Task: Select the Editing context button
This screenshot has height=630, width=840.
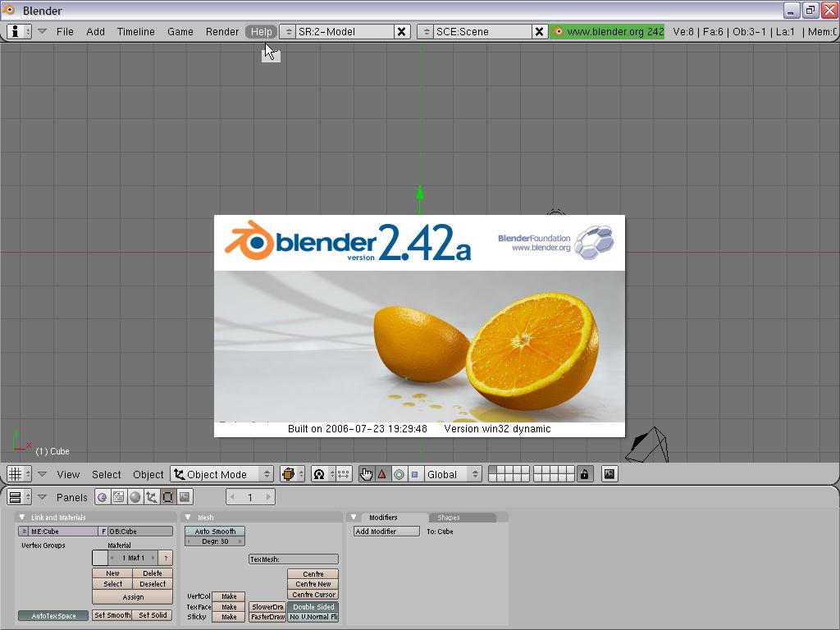Action: [x=168, y=497]
